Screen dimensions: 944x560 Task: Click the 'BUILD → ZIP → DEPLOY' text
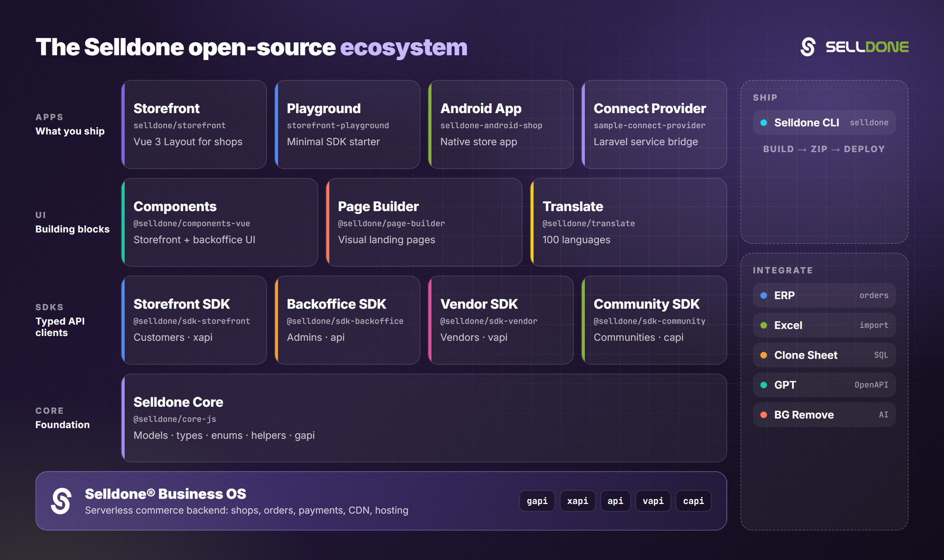pyautogui.click(x=824, y=149)
